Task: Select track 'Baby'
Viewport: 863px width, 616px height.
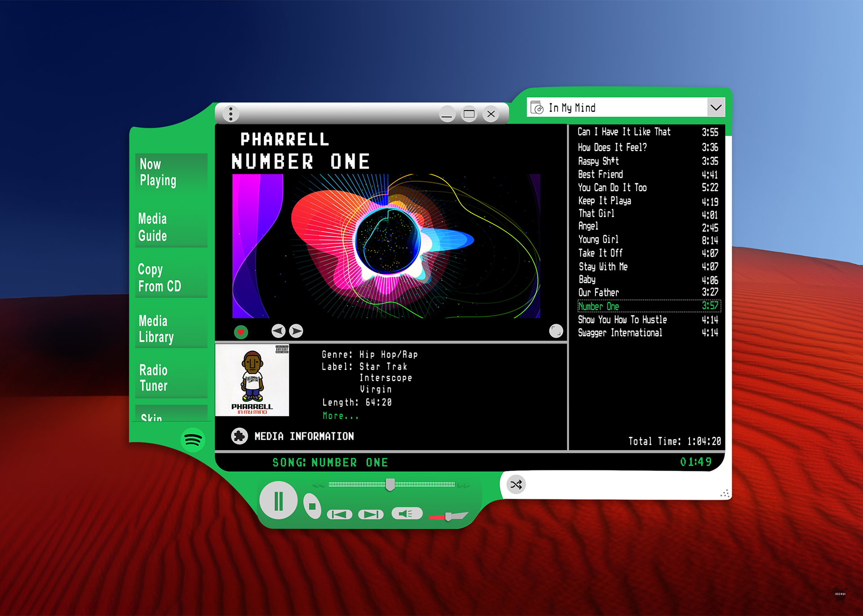Action: coord(648,279)
